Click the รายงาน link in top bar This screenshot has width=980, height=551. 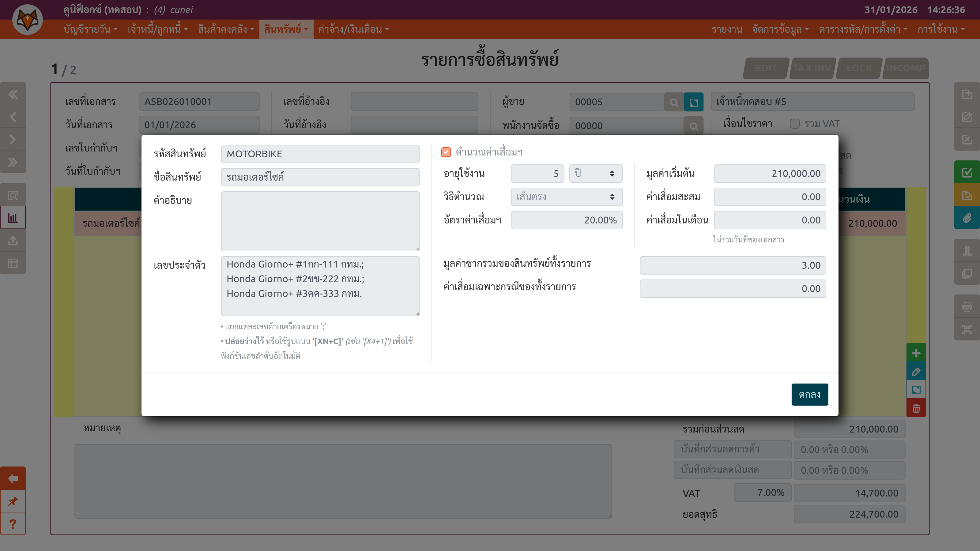coord(727,29)
